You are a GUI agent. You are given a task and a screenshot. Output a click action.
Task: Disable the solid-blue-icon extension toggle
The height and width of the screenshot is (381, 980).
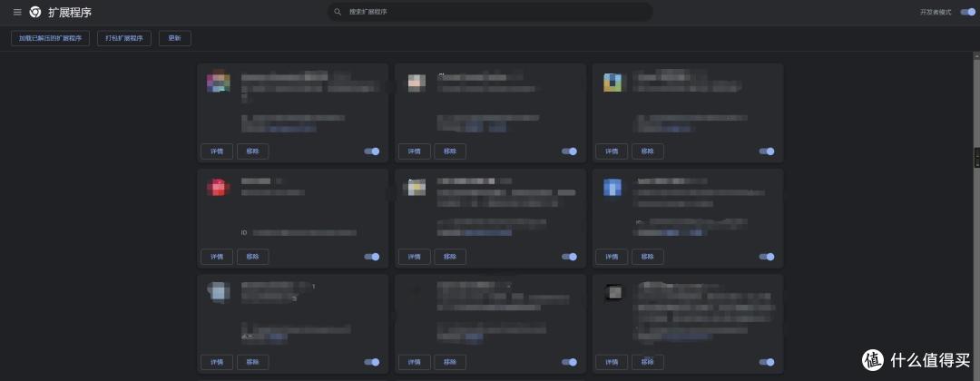[767, 257]
